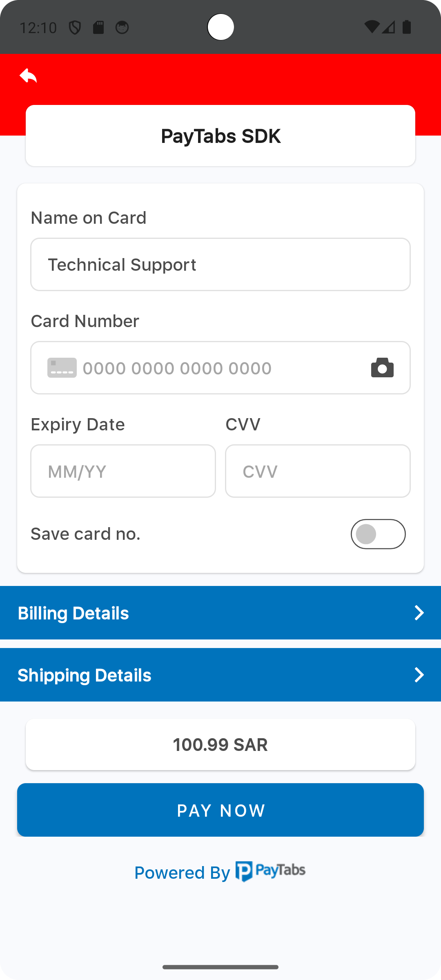Image resolution: width=441 pixels, height=980 pixels.
Task: Tap the shield icon in status bar
Action: (x=75, y=28)
